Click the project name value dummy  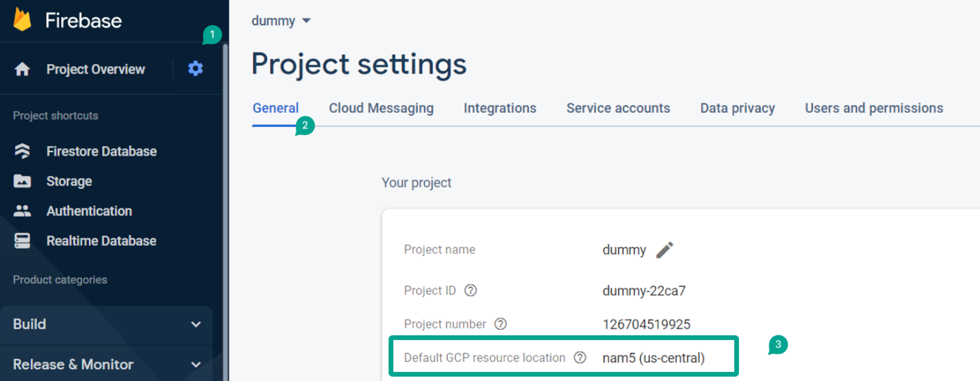pos(624,250)
